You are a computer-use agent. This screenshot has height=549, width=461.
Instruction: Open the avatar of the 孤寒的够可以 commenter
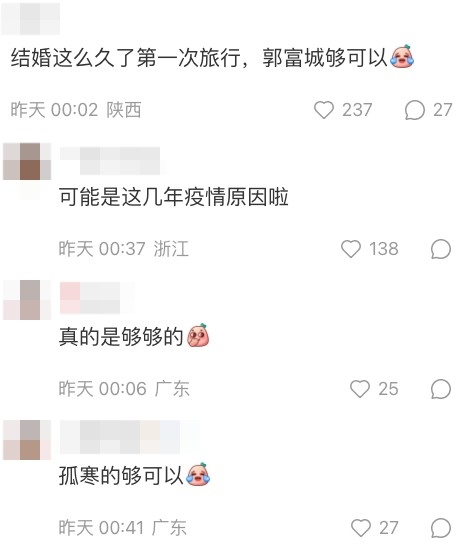(27, 440)
